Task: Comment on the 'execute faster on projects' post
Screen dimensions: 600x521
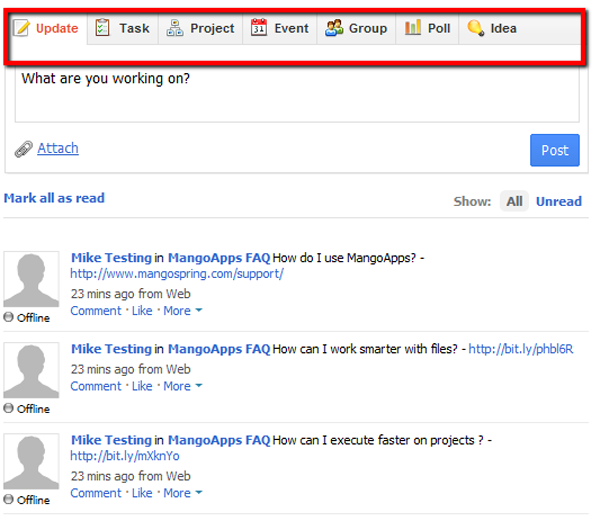Action: 96,493
